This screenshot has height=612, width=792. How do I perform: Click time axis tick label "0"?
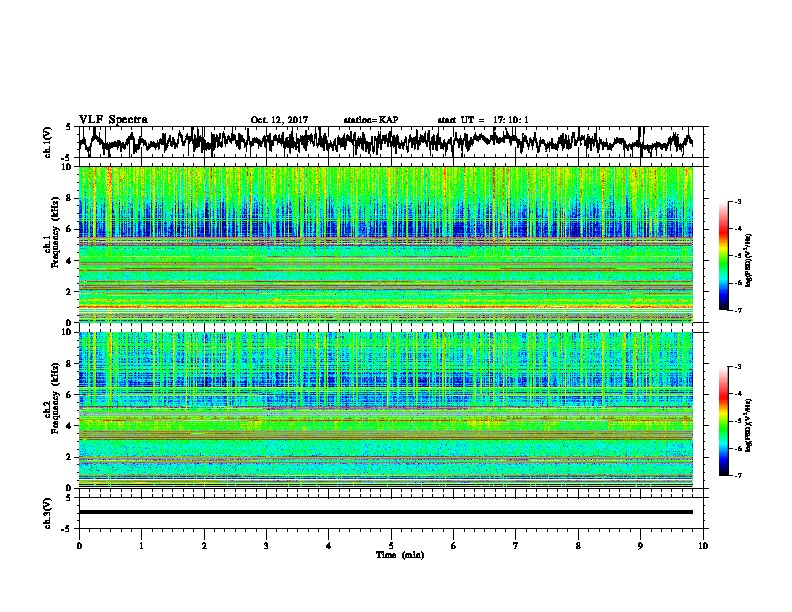79,546
